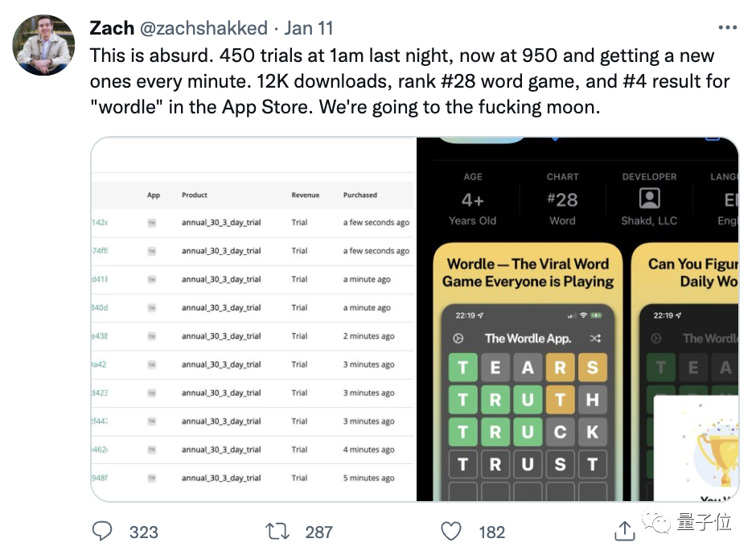Open Zach's profile avatar
This screenshot has height=555, width=756.
(45, 45)
